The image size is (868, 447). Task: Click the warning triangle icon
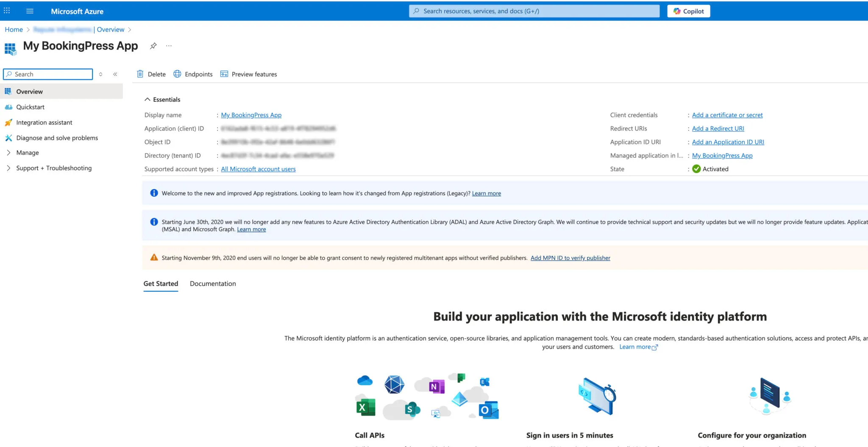click(154, 257)
